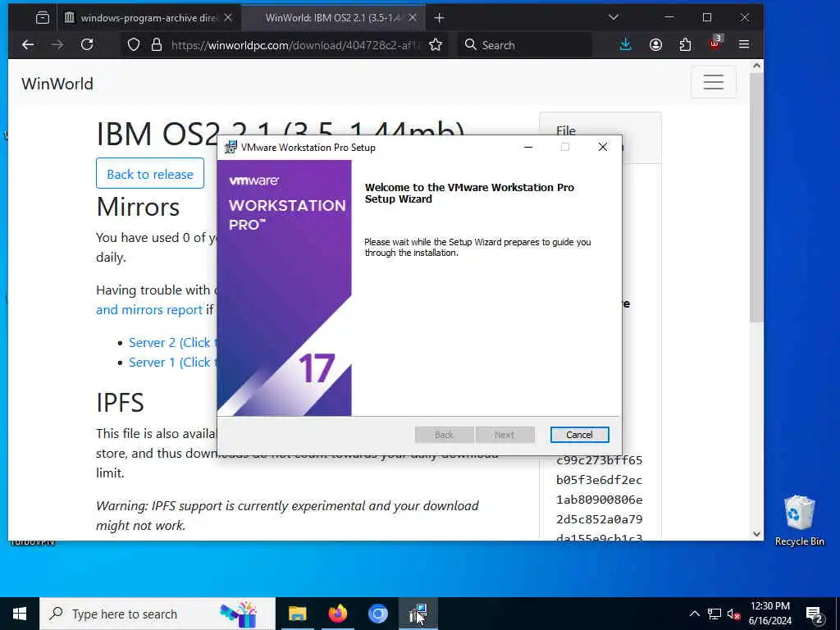Click hash line '1ab80900806e'
The width and height of the screenshot is (840, 630).
(x=599, y=500)
